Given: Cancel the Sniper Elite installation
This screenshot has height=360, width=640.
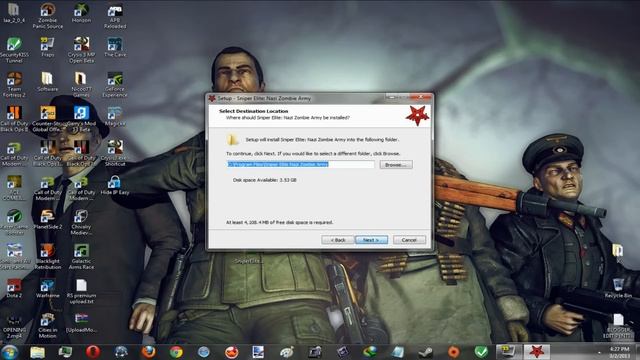Looking at the screenshot, I should point(409,240).
